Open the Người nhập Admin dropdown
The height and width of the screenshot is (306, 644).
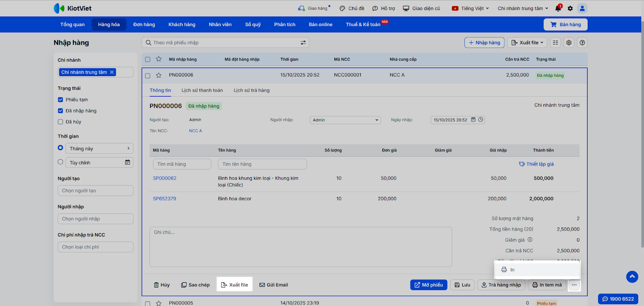tap(345, 120)
